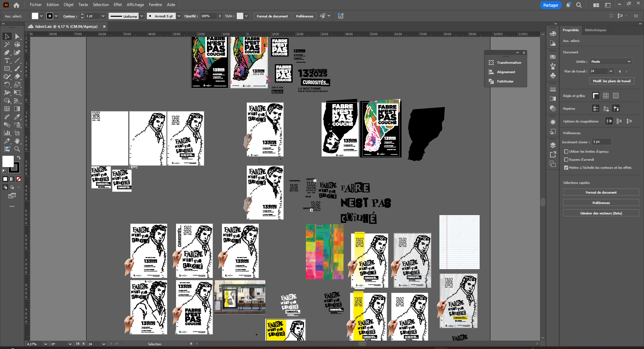Select the Pen tool
The image size is (644, 349).
click(7, 52)
